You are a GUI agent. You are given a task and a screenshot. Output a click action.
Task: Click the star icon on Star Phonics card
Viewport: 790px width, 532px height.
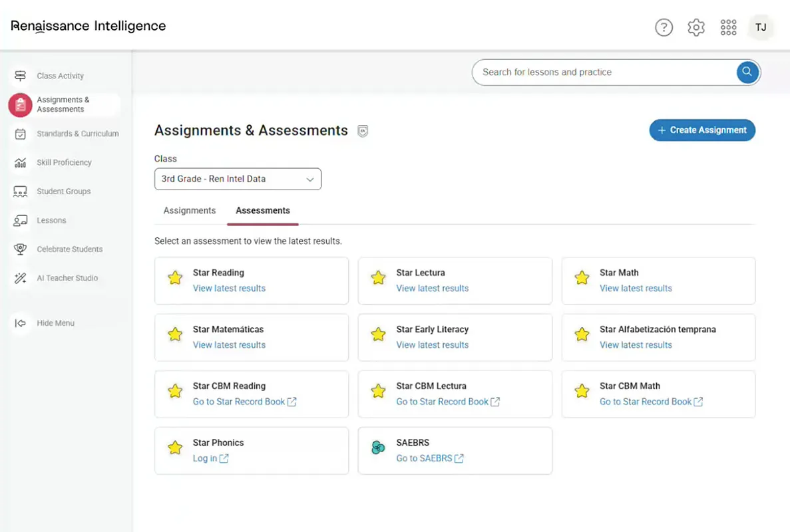pos(175,448)
